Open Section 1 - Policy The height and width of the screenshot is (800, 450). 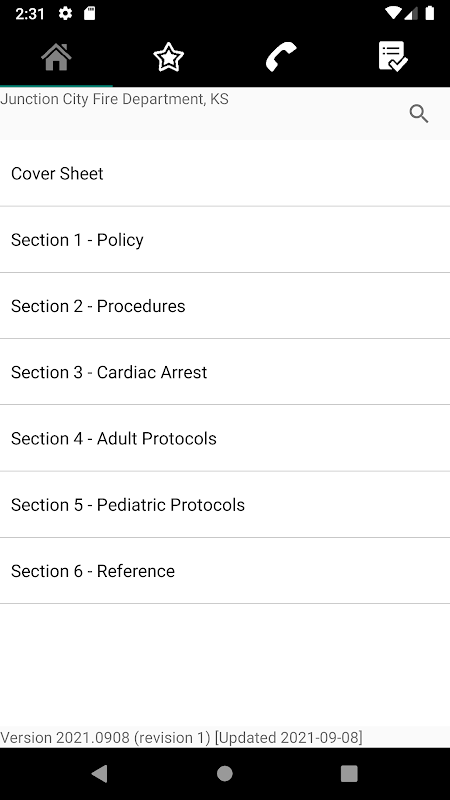pyautogui.click(x=225, y=240)
